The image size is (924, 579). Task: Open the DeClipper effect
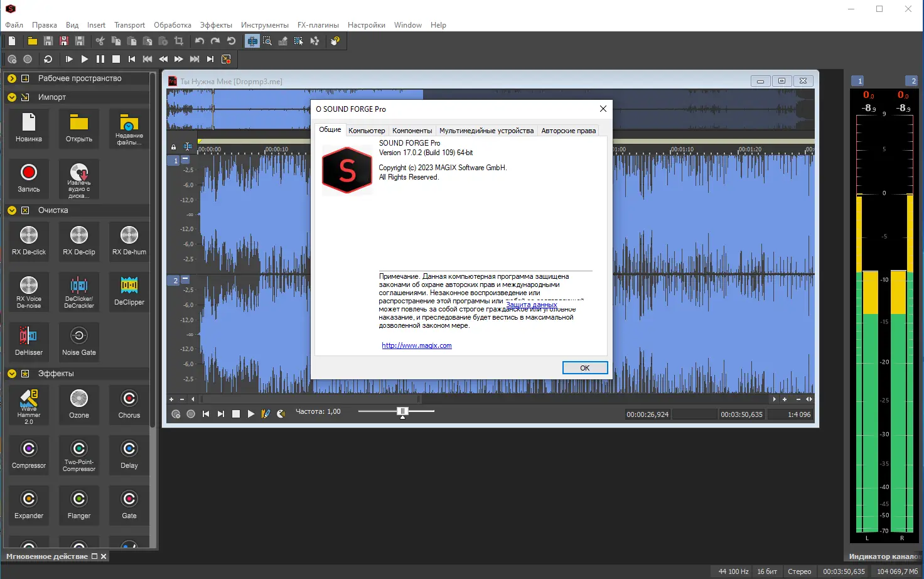[x=129, y=291]
